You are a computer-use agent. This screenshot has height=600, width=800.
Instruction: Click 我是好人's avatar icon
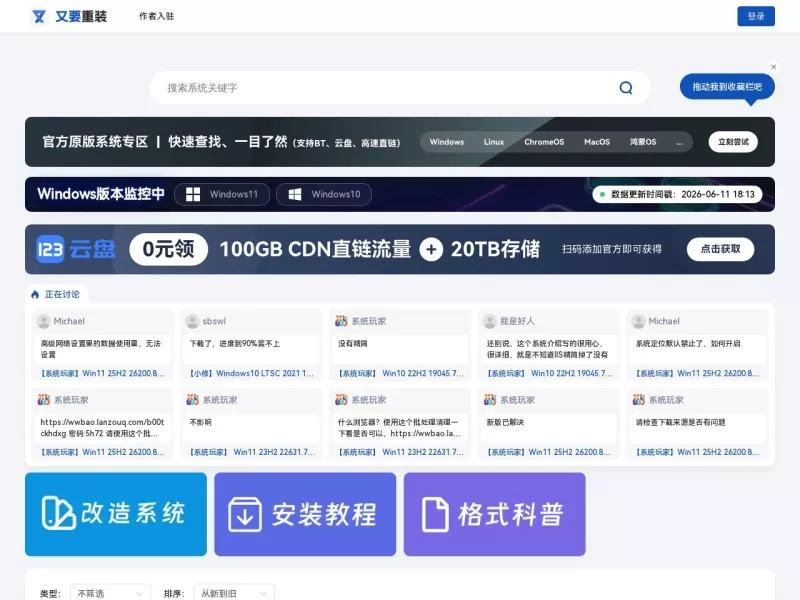pyautogui.click(x=490, y=321)
